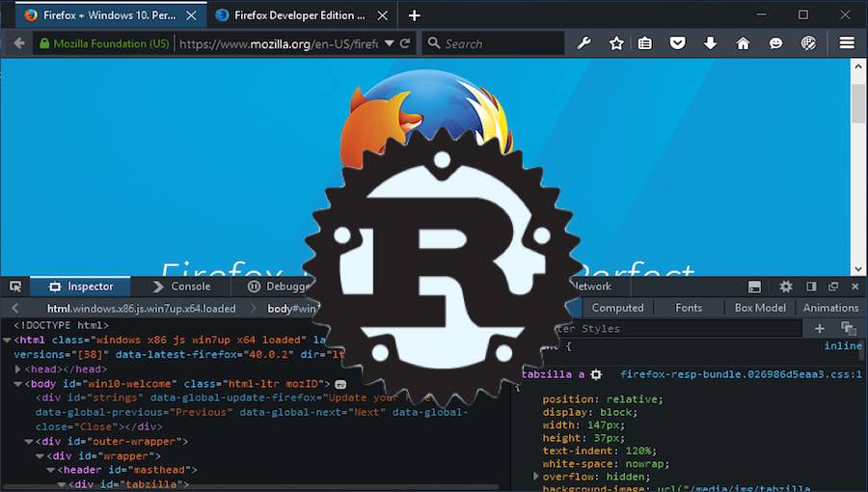
Task: Open DevTools settings gear
Action: pyautogui.click(x=786, y=287)
